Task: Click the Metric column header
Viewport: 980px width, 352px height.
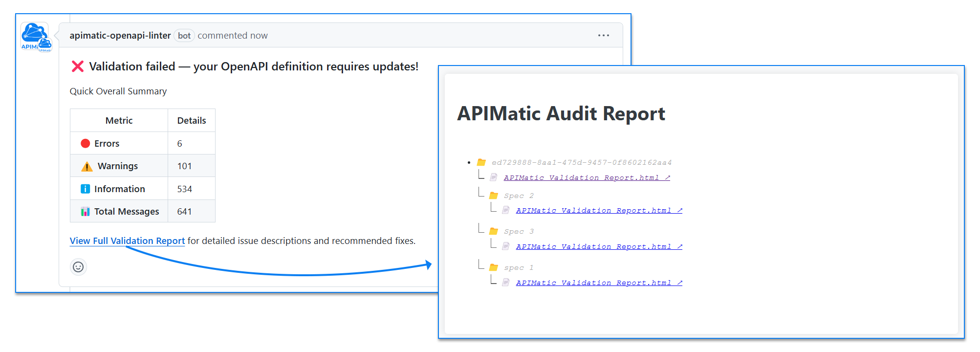Action: pos(119,120)
